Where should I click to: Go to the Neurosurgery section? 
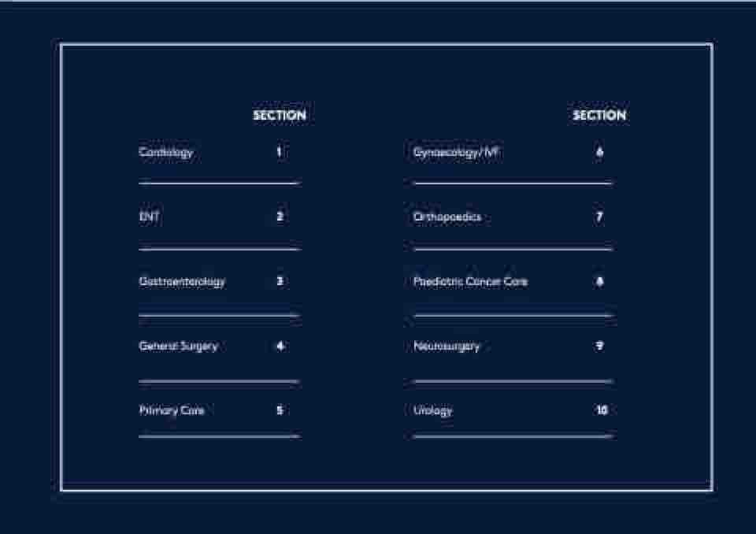click(x=446, y=346)
